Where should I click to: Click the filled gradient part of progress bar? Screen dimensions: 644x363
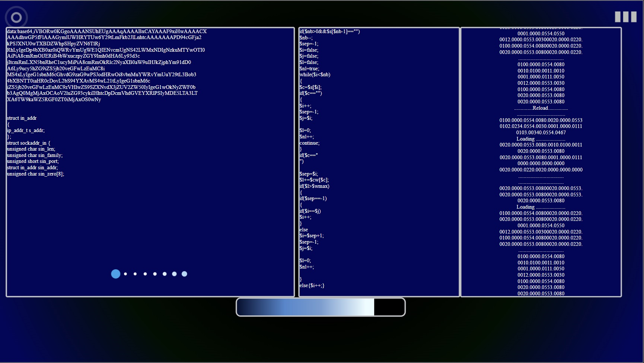pos(305,307)
